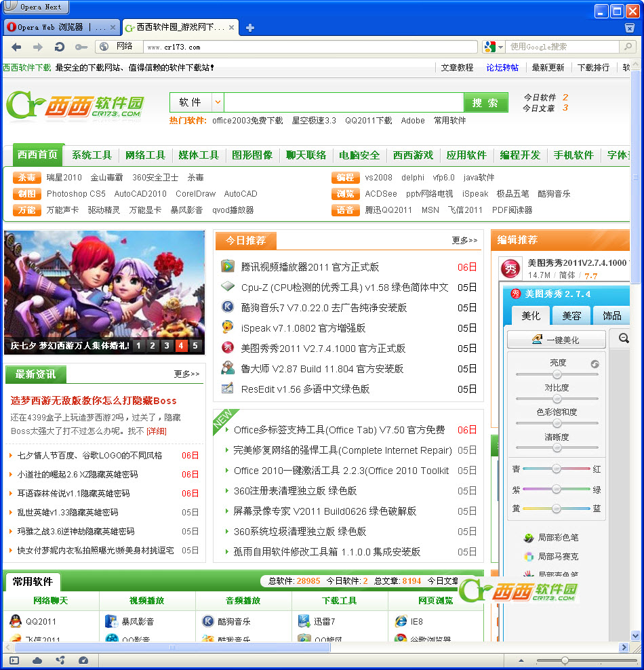
Task: Click the 腾讯视频播放器 icon in recommendations
Action: [227, 267]
